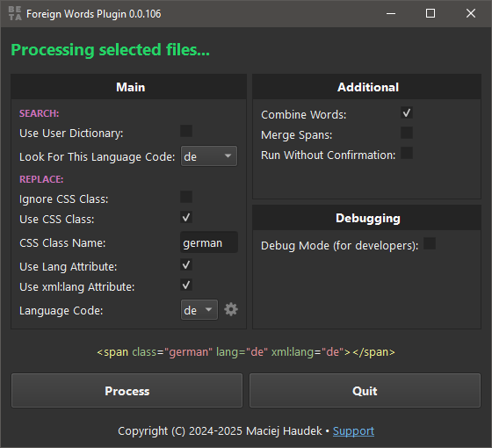Enable Debug Mode for developers
492x448 pixels.
[x=430, y=243]
